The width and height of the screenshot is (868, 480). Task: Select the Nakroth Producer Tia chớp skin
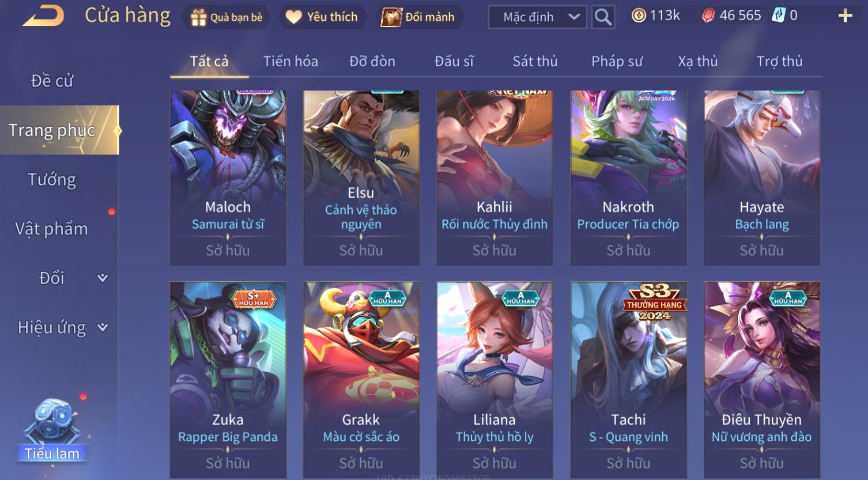628,177
